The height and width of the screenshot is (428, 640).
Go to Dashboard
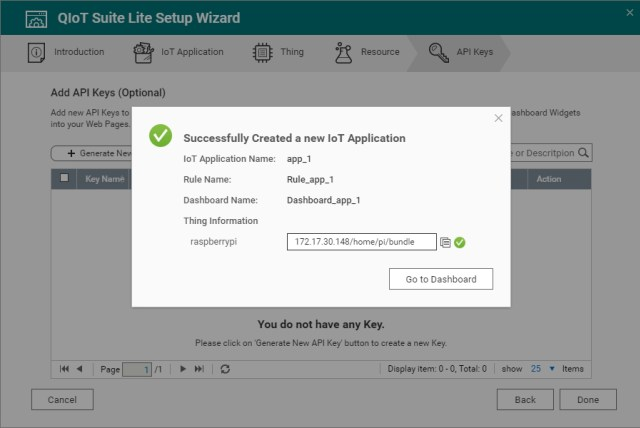441,279
